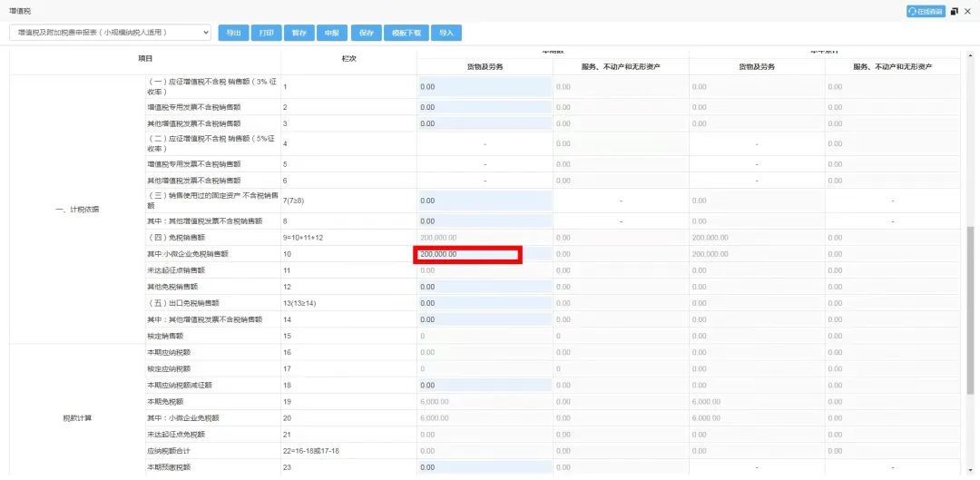The height and width of the screenshot is (480, 980).
Task: Click the 保存 save button
Action: pyautogui.click(x=366, y=34)
